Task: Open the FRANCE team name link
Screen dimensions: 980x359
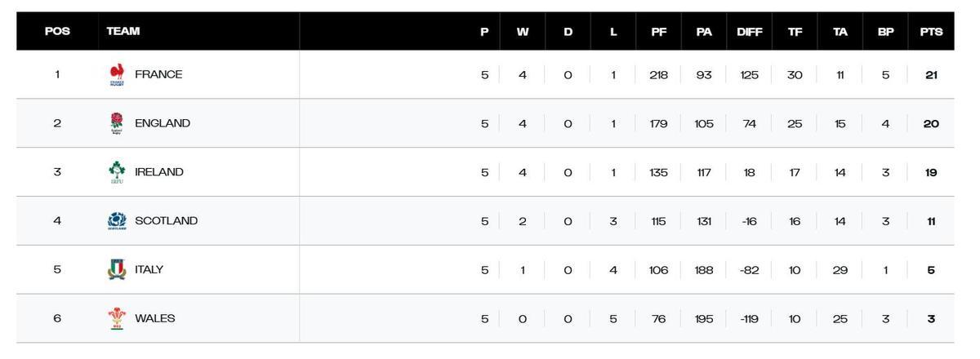Action: (158, 74)
